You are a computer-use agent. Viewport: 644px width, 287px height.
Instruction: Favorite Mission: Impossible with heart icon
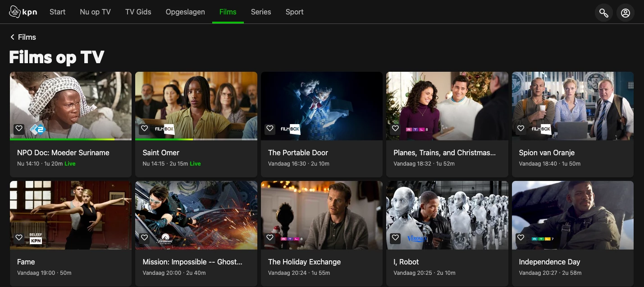(144, 238)
